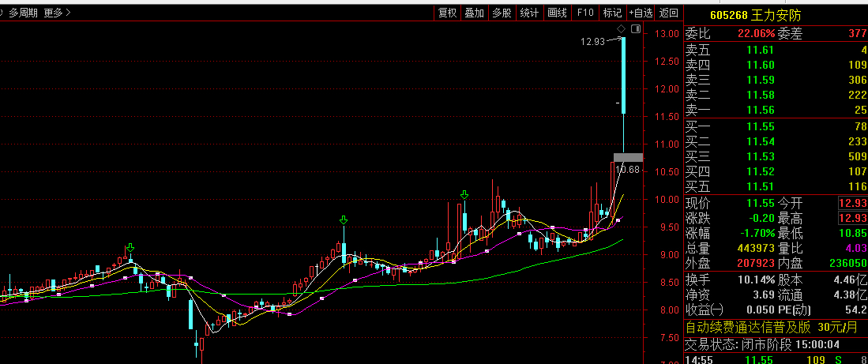Click the diamond marker icon above chart
This screenshot has width=868, height=364.
click(x=622, y=28)
